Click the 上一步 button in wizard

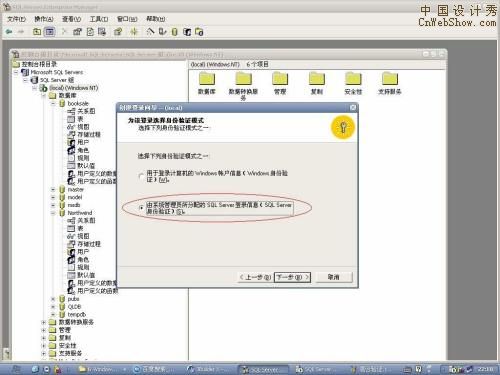click(x=255, y=277)
